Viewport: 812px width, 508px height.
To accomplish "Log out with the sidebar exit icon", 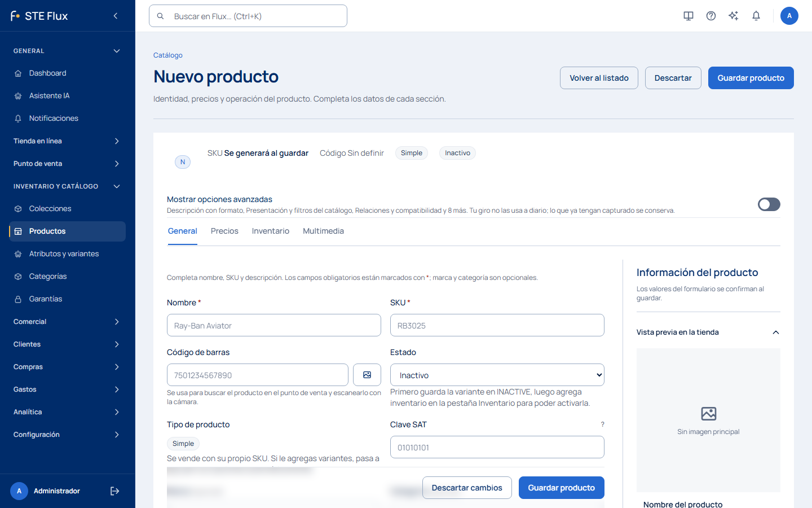I will click(114, 491).
